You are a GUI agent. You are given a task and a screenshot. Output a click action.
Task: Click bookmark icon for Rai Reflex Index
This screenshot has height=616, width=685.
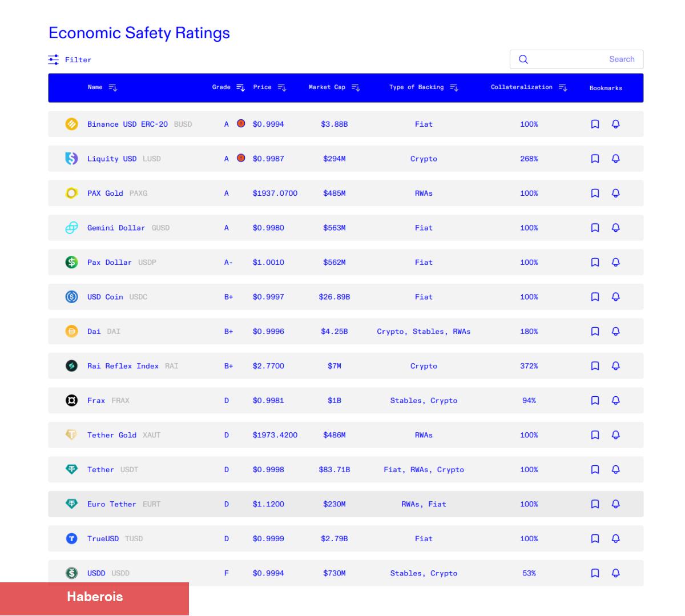[595, 366]
